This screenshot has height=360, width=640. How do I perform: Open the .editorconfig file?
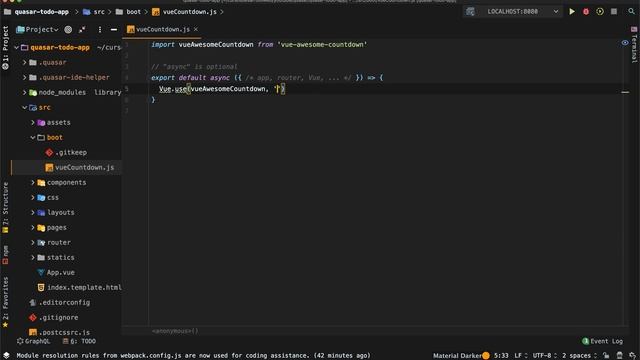[60, 302]
